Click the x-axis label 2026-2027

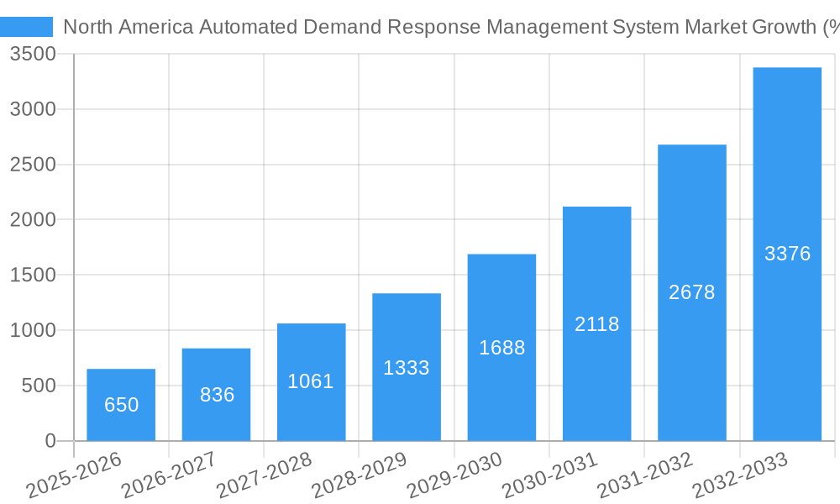pyautogui.click(x=170, y=475)
